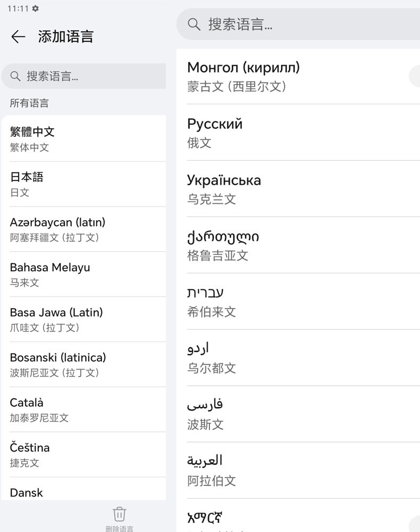Click the settings gear in status bar
The image size is (420, 532).
point(36,9)
